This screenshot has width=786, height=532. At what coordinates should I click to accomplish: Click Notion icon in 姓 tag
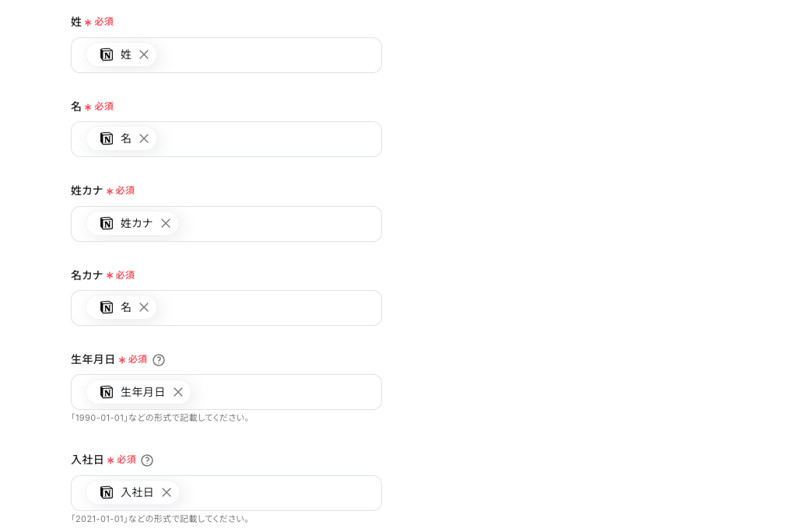click(x=107, y=54)
